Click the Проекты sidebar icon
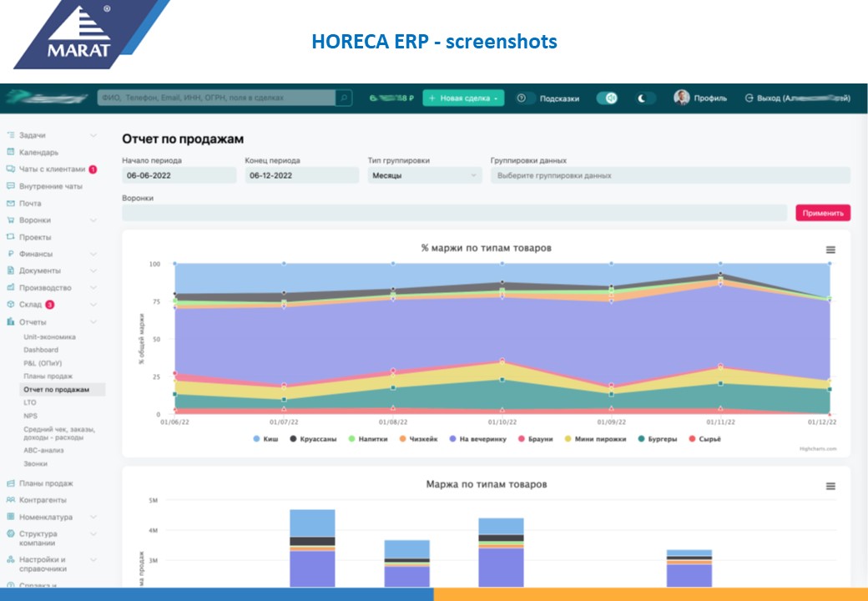 [x=11, y=237]
